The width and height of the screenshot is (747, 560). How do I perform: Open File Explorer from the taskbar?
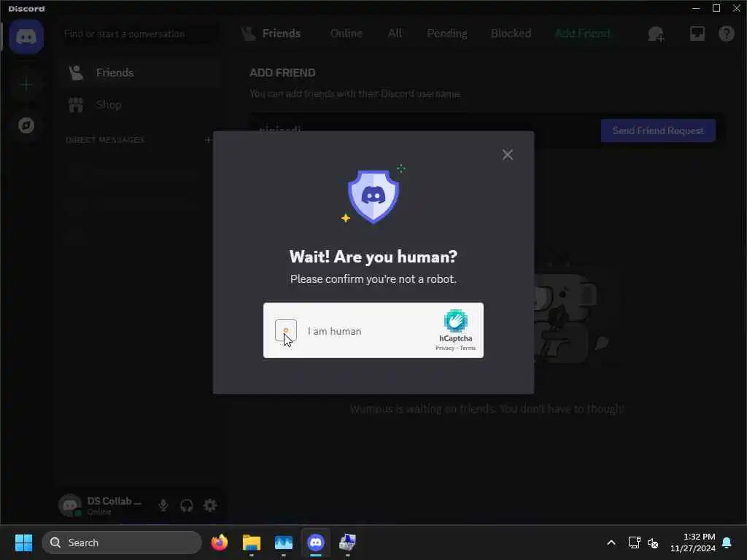pyautogui.click(x=252, y=542)
